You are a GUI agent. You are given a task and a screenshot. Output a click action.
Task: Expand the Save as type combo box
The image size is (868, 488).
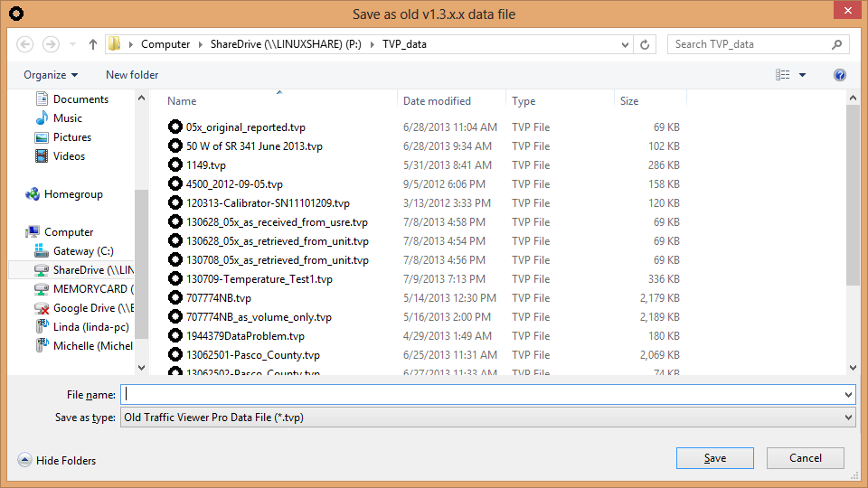(847, 418)
